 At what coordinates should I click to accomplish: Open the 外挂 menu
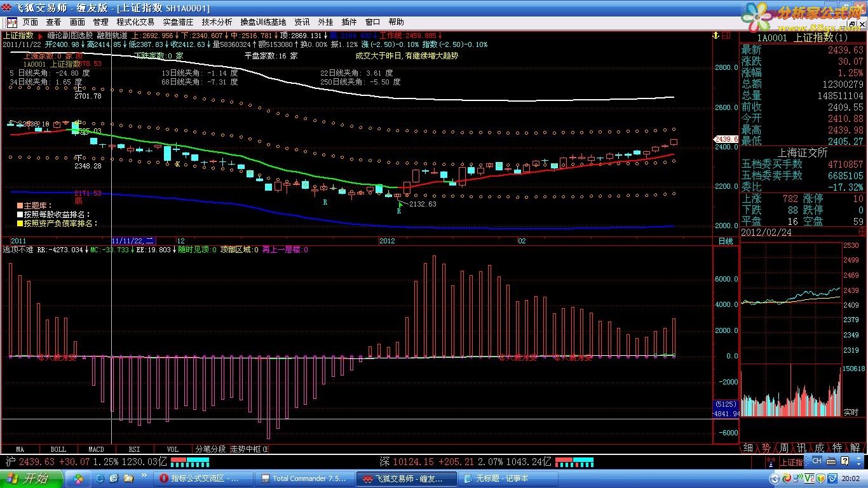tap(325, 22)
